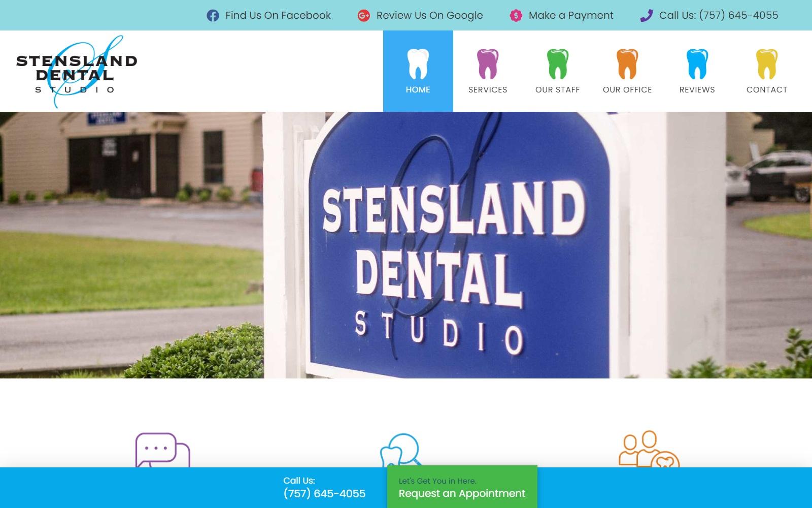The width and height of the screenshot is (812, 508).
Task: Open the Stensland Dental Studio logo
Action: pyautogui.click(x=77, y=72)
